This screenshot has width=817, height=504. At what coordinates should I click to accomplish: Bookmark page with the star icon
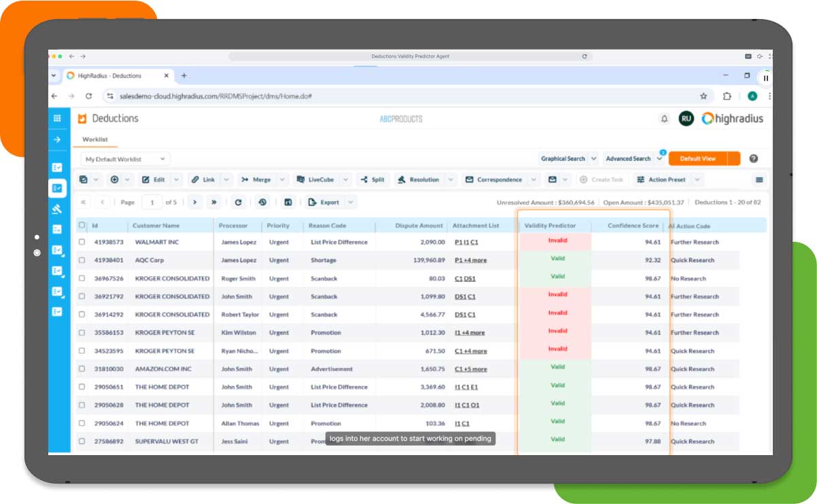click(703, 96)
